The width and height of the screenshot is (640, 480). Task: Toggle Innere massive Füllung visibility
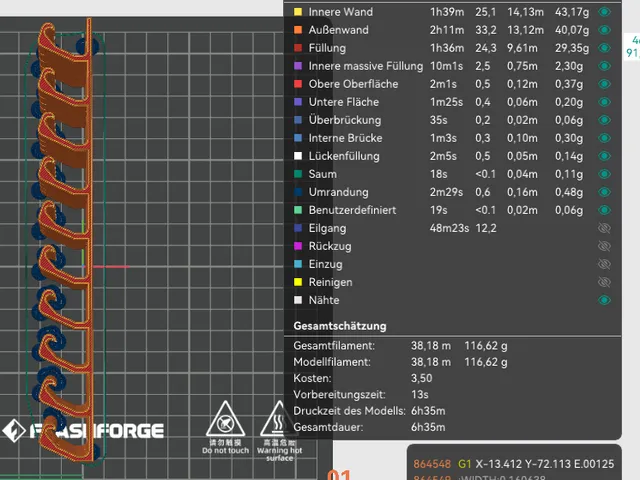tap(604, 66)
